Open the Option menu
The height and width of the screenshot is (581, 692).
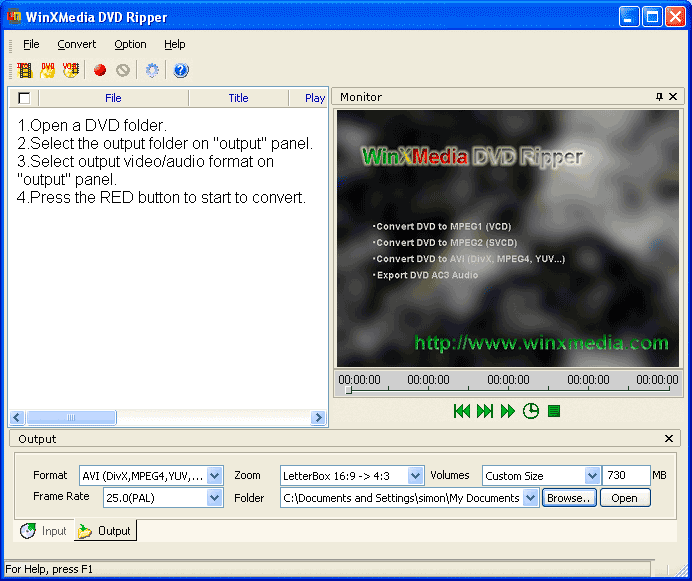pyautogui.click(x=130, y=44)
